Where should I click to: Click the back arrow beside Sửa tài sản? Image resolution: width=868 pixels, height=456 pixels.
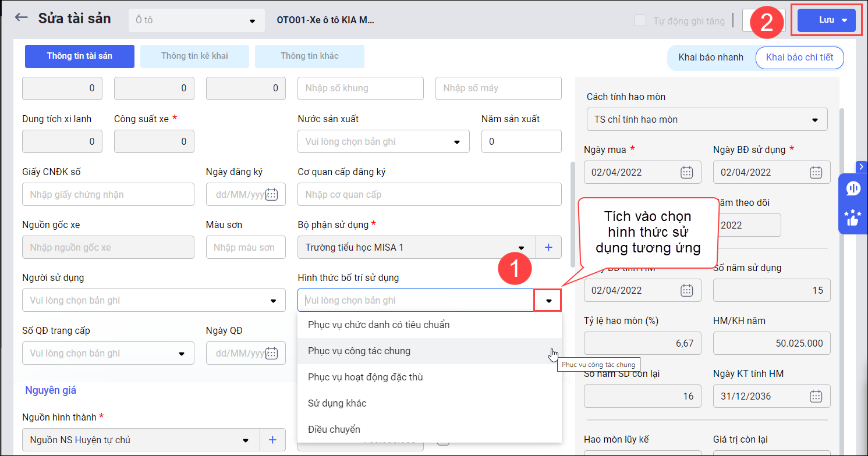(22, 17)
